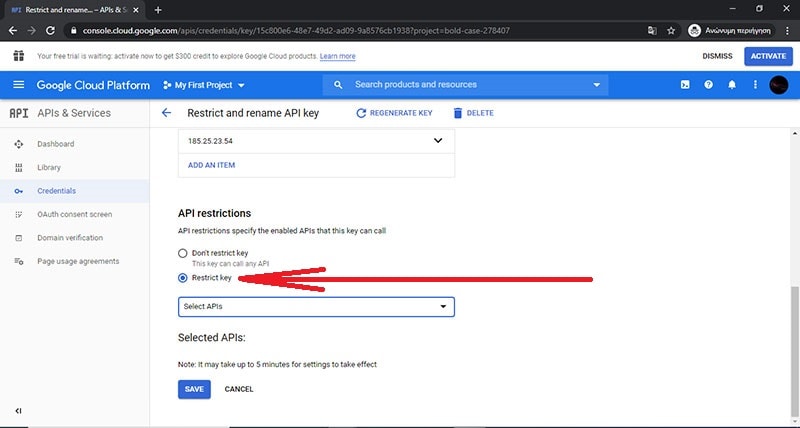Click the REGENERATE KEY button
The height and width of the screenshot is (428, 800).
[x=394, y=113]
